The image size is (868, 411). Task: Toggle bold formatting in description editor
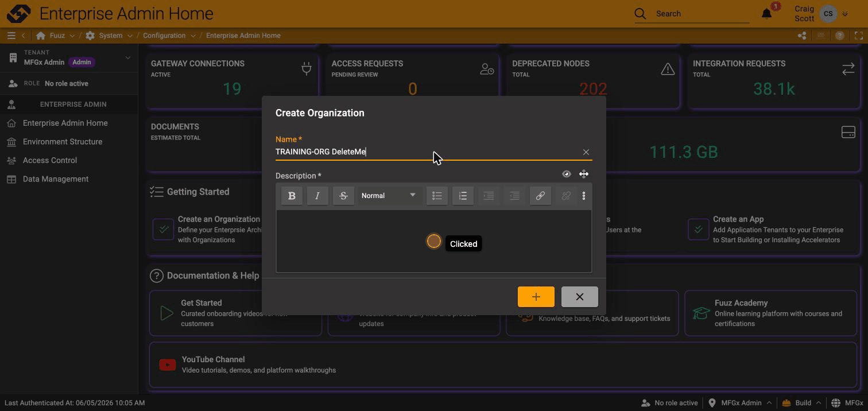[x=292, y=196]
